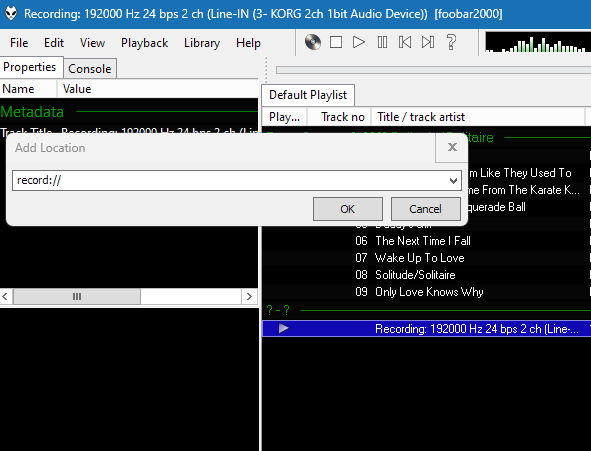
Task: Open the Playback menu
Action: pyautogui.click(x=144, y=43)
